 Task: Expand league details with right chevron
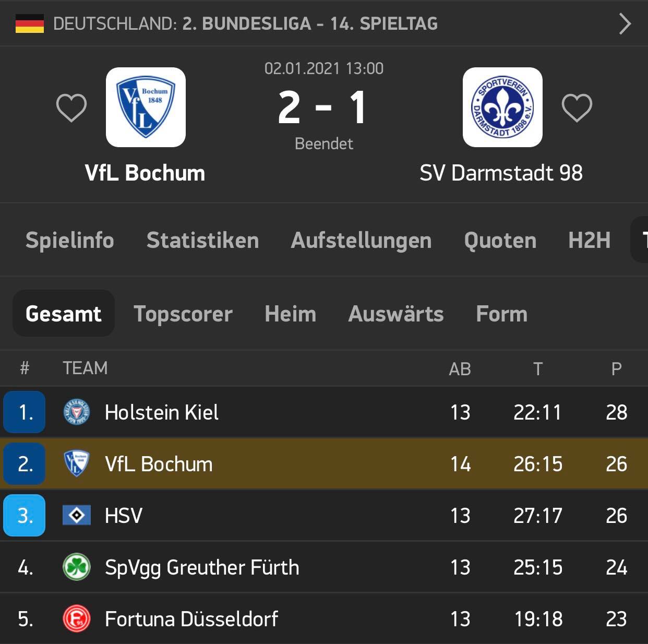tap(625, 24)
